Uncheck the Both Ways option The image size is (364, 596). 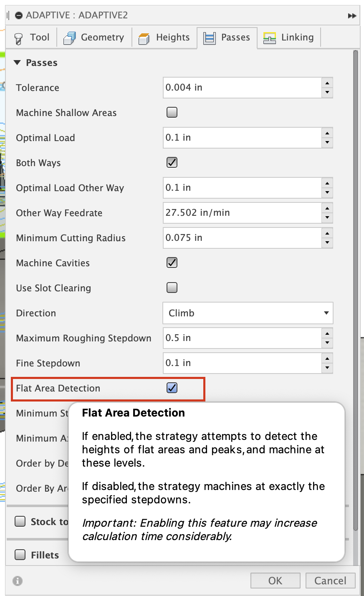click(x=172, y=162)
